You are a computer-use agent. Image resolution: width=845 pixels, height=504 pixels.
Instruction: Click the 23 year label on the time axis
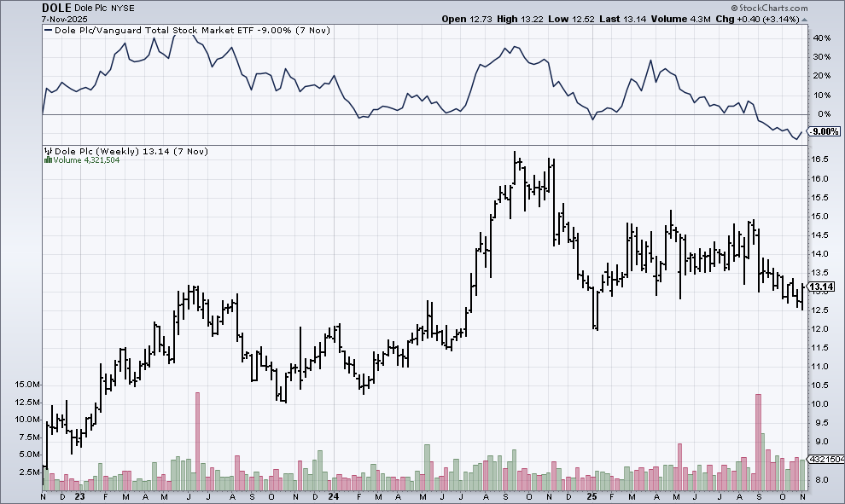79,496
